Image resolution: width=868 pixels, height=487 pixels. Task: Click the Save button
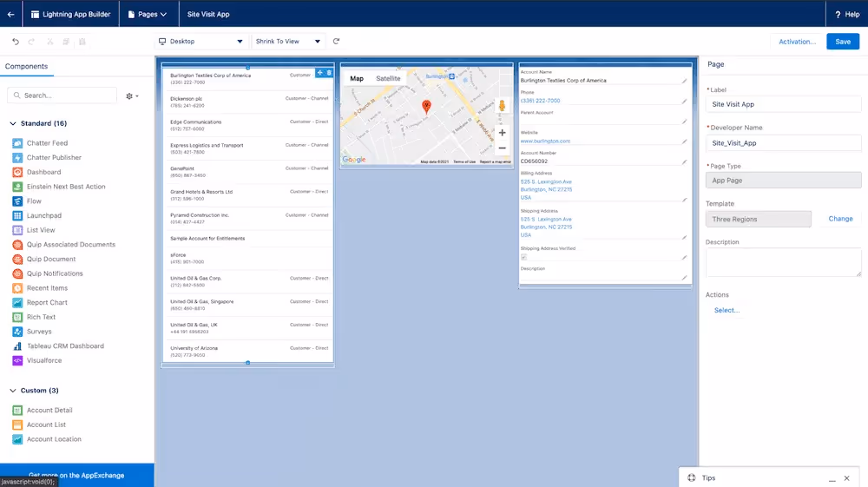pyautogui.click(x=843, y=42)
